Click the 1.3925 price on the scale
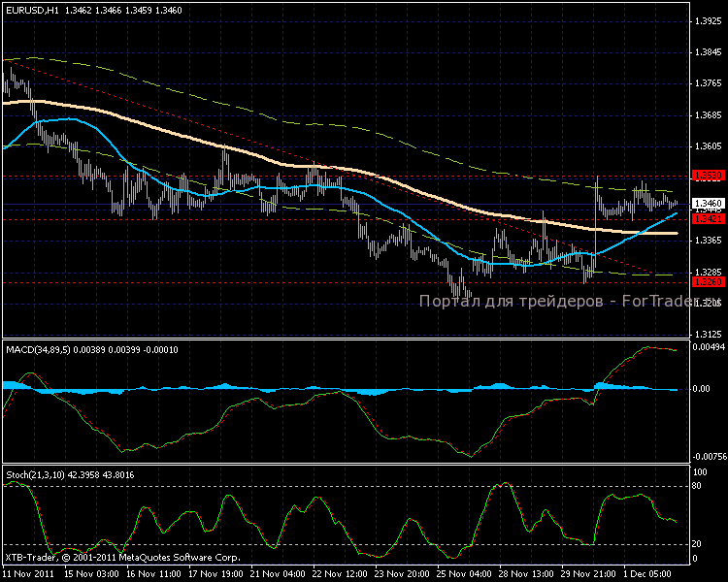This screenshot has width=728, height=582. click(707, 21)
